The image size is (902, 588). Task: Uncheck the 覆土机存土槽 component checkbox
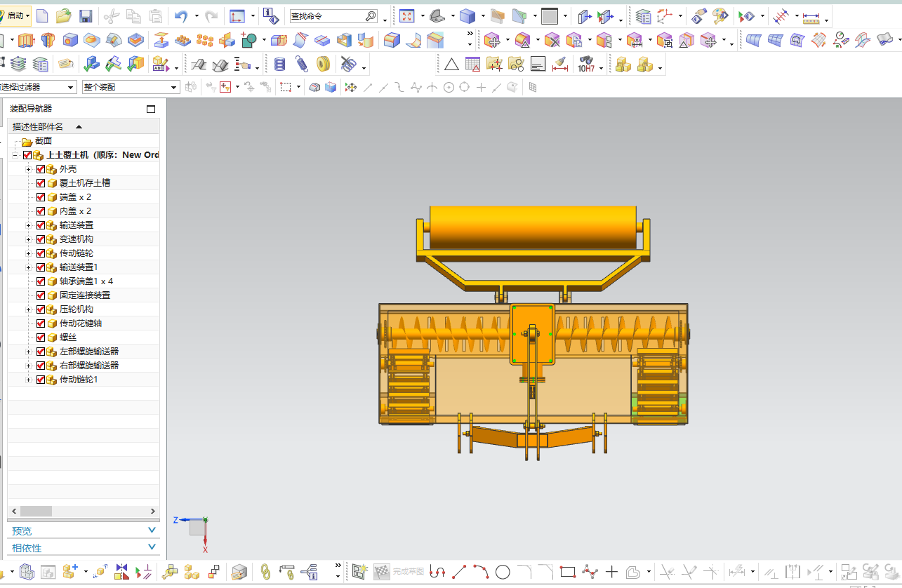pos(41,183)
